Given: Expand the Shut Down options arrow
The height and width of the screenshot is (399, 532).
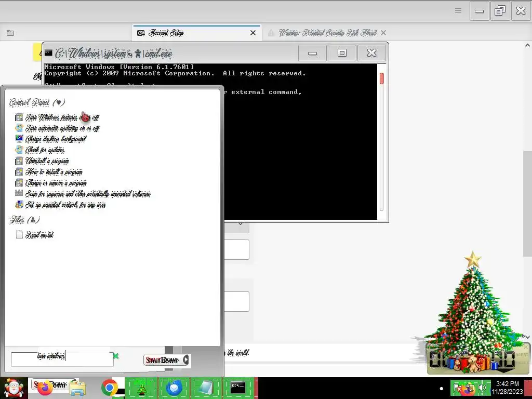Looking at the screenshot, I should pyautogui.click(x=186, y=360).
